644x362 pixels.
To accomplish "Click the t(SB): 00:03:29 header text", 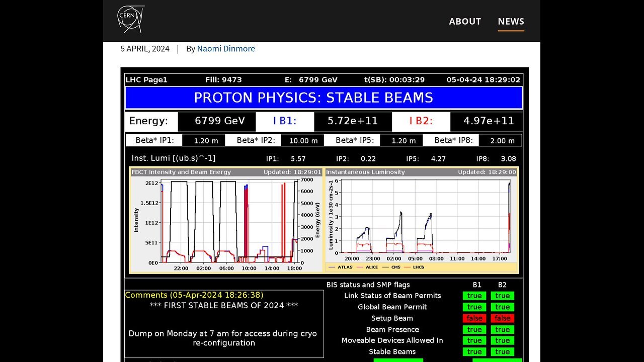I will pos(394,79).
